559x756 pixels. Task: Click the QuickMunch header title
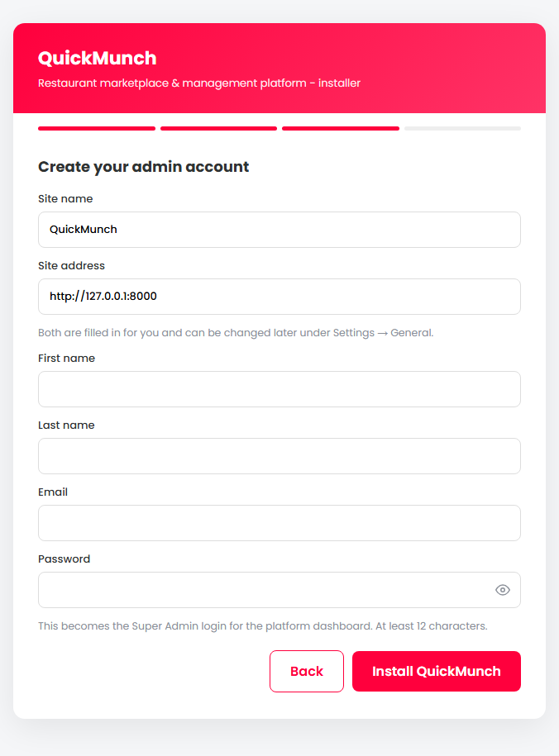coord(97,59)
